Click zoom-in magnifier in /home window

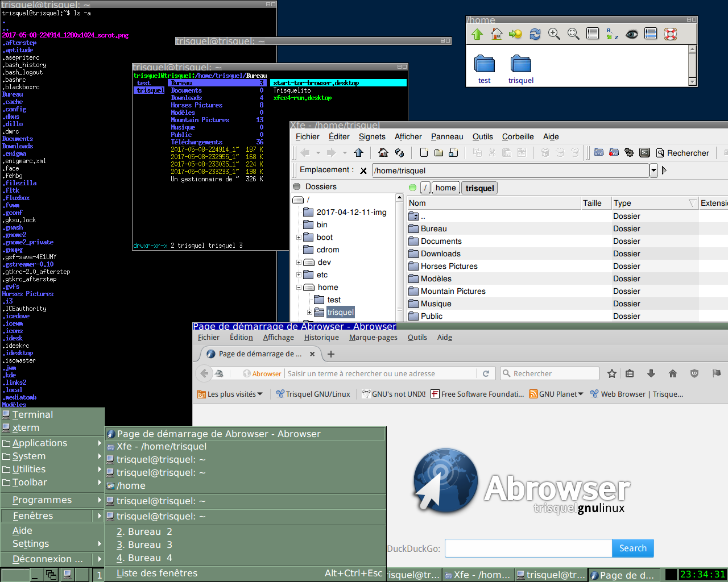click(554, 34)
